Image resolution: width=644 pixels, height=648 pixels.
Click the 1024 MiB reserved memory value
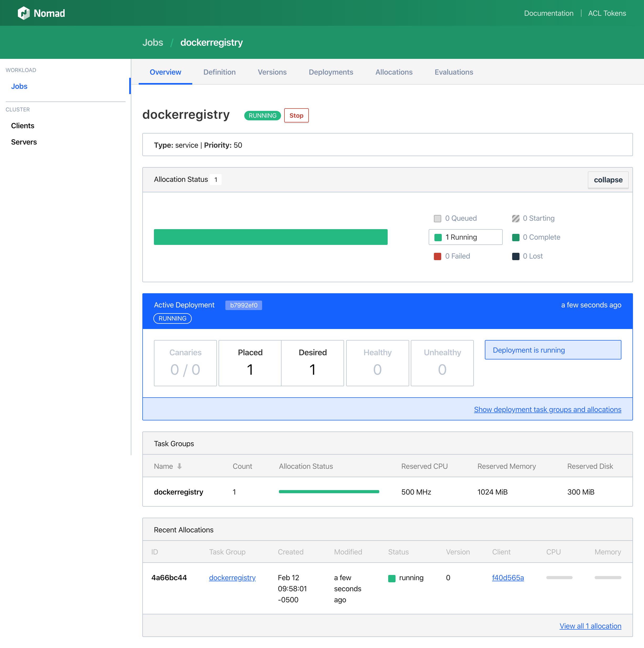click(x=492, y=492)
